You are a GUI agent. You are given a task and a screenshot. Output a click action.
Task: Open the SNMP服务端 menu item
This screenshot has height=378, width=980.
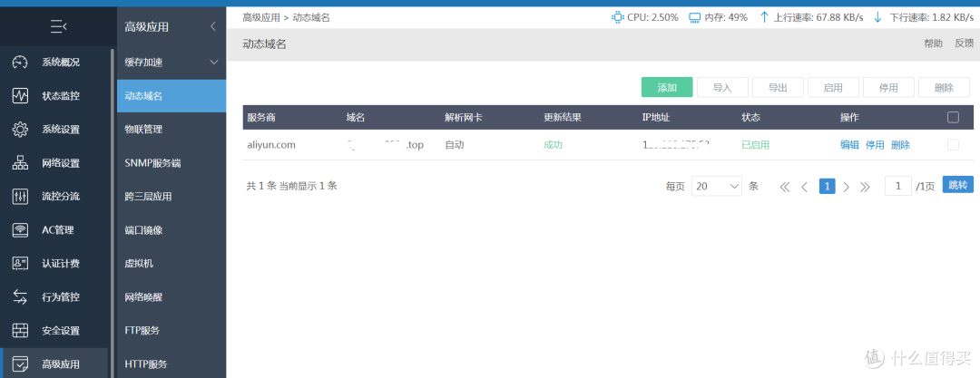(152, 163)
